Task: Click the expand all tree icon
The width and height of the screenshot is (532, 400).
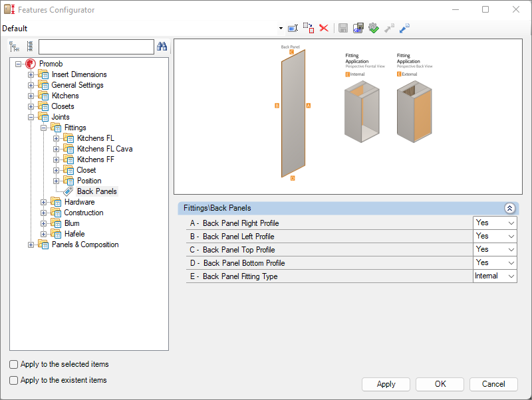Action: (x=14, y=47)
